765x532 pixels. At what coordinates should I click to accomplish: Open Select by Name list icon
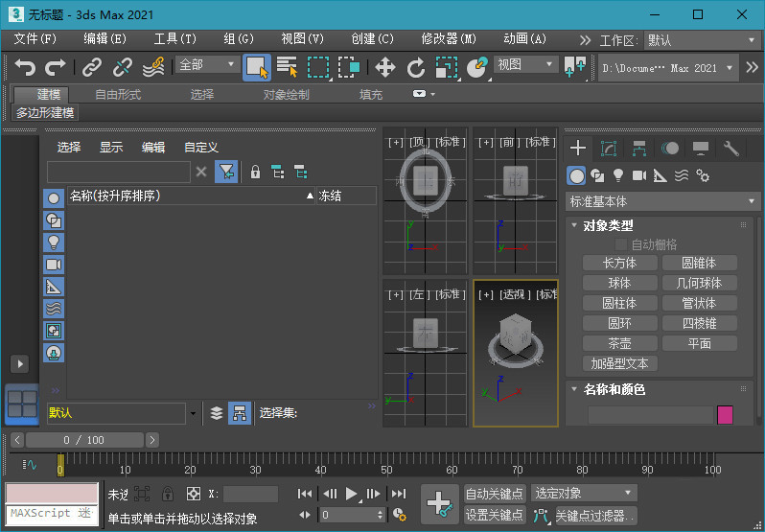coord(287,67)
